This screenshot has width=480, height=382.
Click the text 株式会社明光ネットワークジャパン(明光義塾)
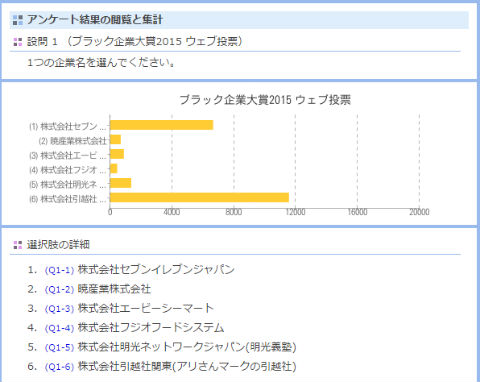click(187, 347)
